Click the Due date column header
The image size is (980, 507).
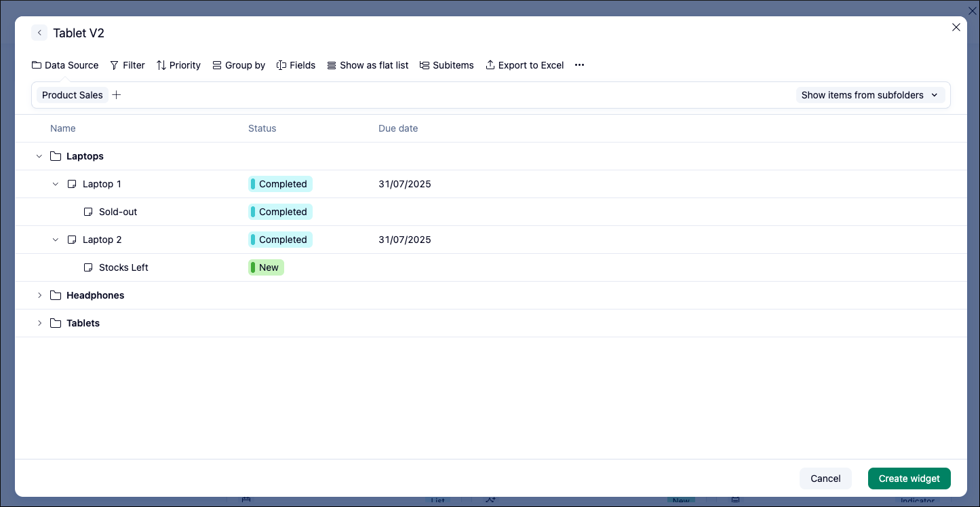(x=398, y=128)
